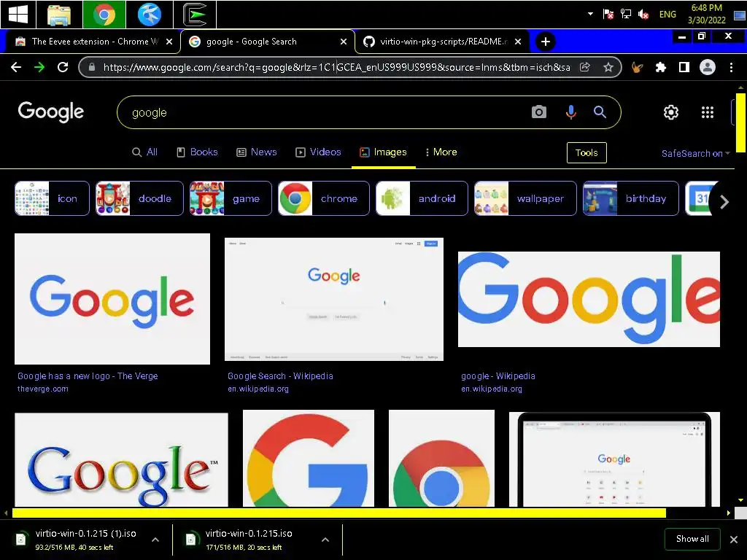The image size is (747, 560).
Task: Select the Images results tab
Action: [384, 152]
